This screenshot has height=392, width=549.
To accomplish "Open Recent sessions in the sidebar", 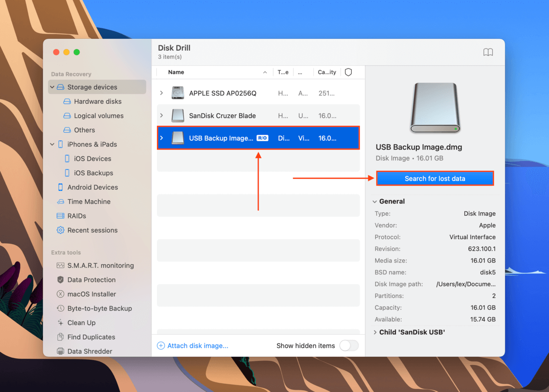I will 92,230.
